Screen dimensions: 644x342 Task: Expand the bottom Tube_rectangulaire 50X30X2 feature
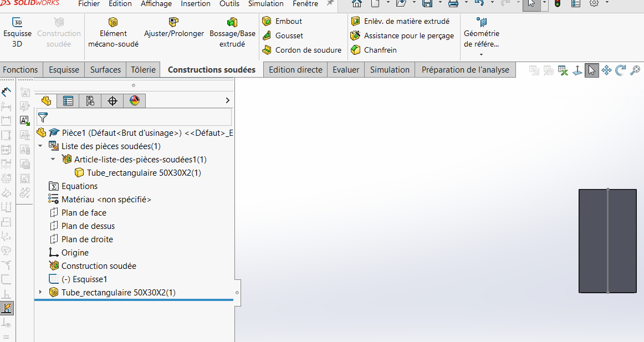[40, 292]
